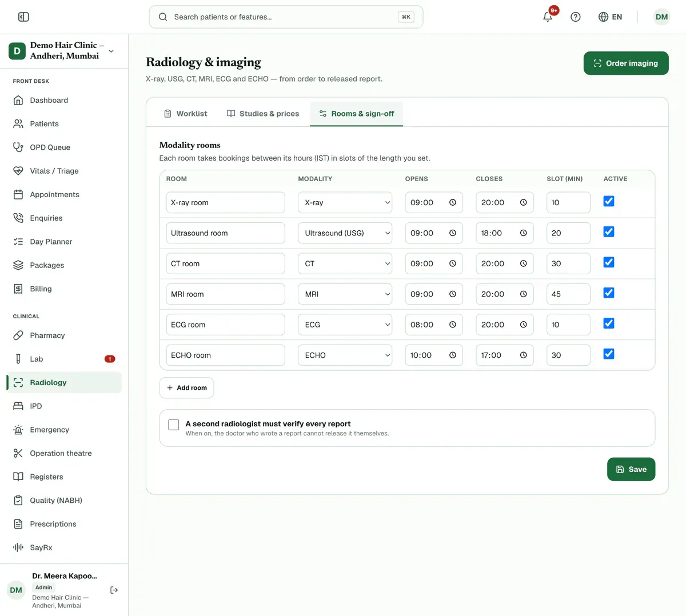
Task: Click the Pharmacy pill icon
Action: 18,335
